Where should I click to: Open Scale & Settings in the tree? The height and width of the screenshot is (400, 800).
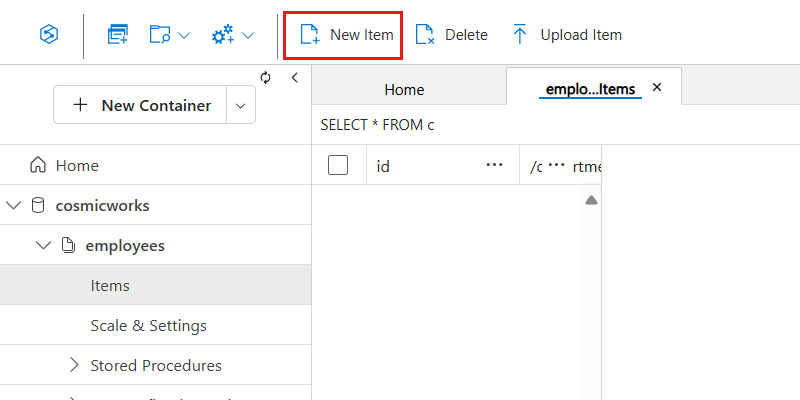148,325
